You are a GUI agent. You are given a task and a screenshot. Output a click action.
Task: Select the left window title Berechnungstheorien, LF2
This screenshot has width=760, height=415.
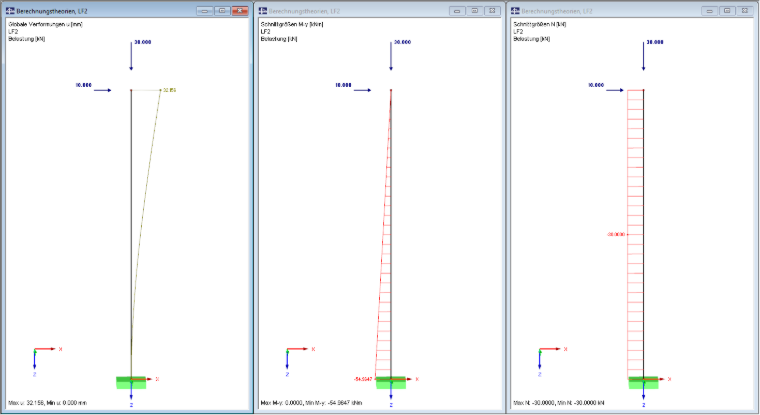[x=52, y=11]
